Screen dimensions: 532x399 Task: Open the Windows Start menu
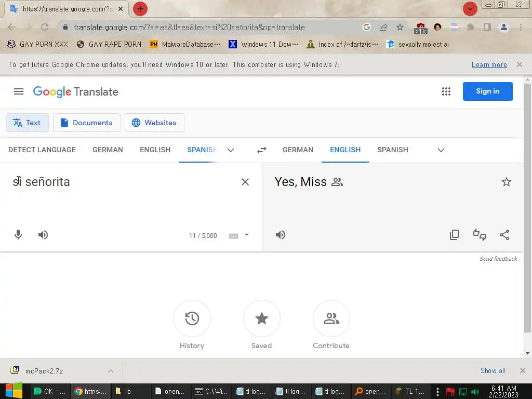14,391
